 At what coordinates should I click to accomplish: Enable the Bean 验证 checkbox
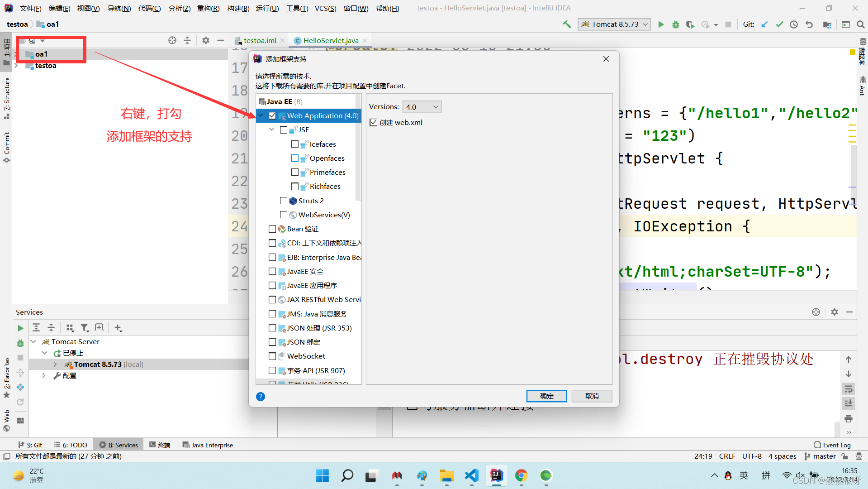(x=272, y=229)
